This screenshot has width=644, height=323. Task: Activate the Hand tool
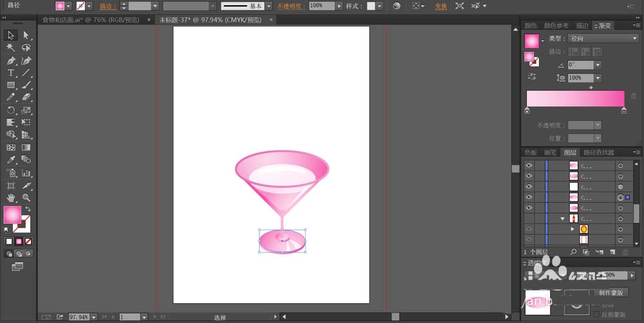pyautogui.click(x=11, y=198)
